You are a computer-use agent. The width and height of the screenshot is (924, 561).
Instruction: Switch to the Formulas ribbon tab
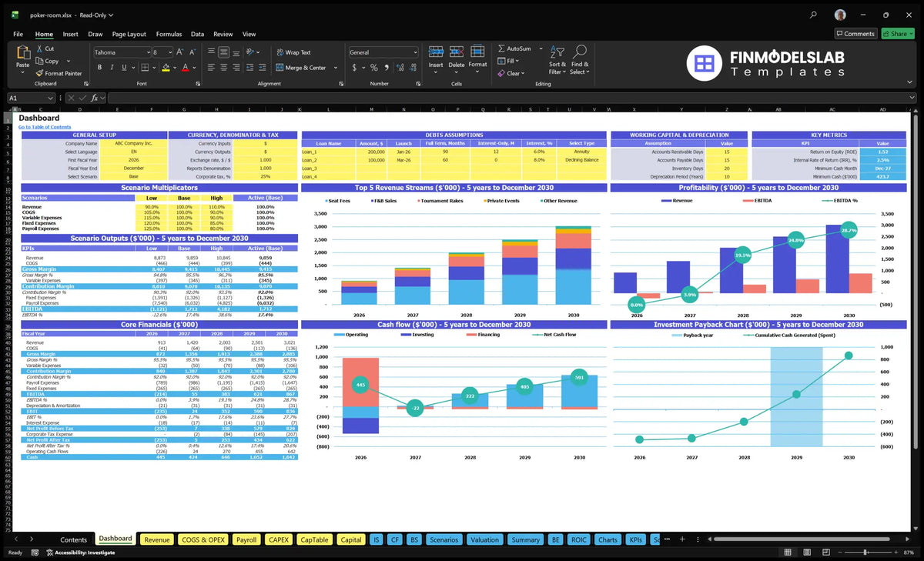point(169,34)
